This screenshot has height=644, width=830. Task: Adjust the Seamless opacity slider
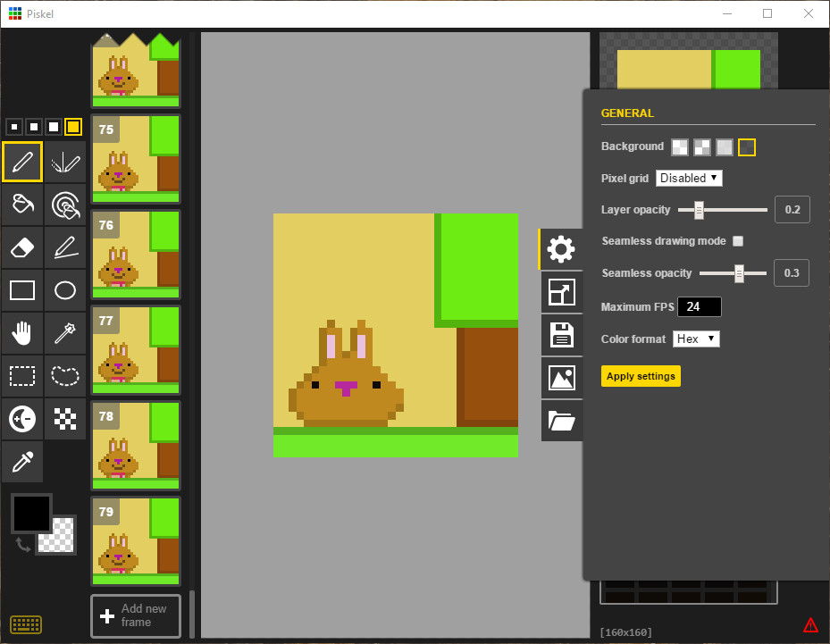tap(734, 273)
